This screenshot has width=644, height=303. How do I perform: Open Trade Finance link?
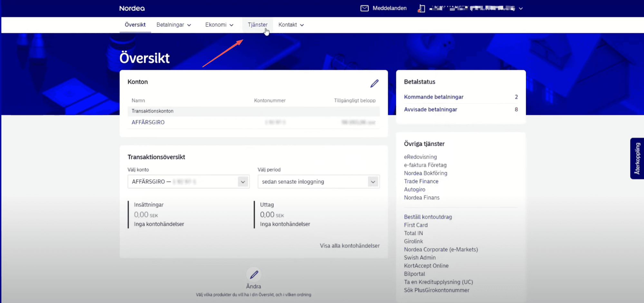pyautogui.click(x=421, y=181)
